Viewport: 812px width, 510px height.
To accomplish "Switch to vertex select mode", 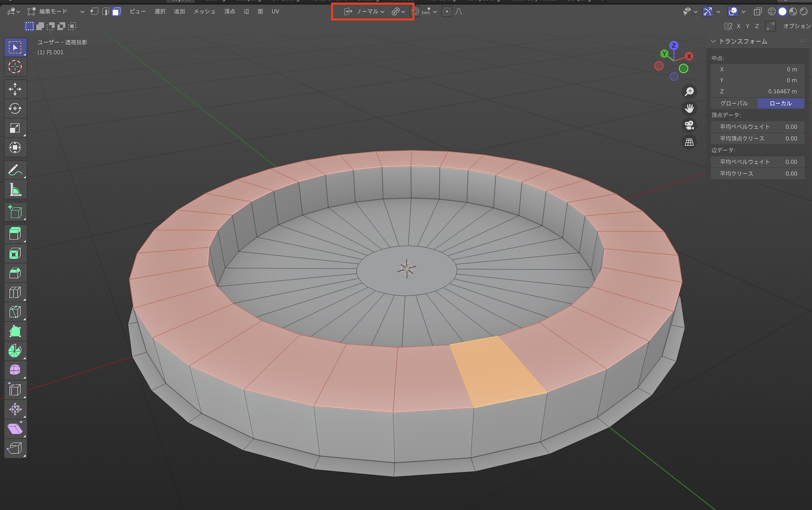I will coord(94,12).
